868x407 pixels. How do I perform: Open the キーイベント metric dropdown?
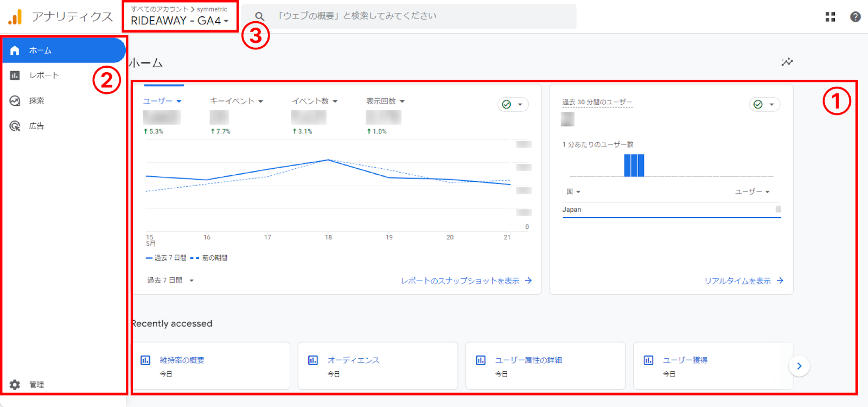click(x=237, y=101)
